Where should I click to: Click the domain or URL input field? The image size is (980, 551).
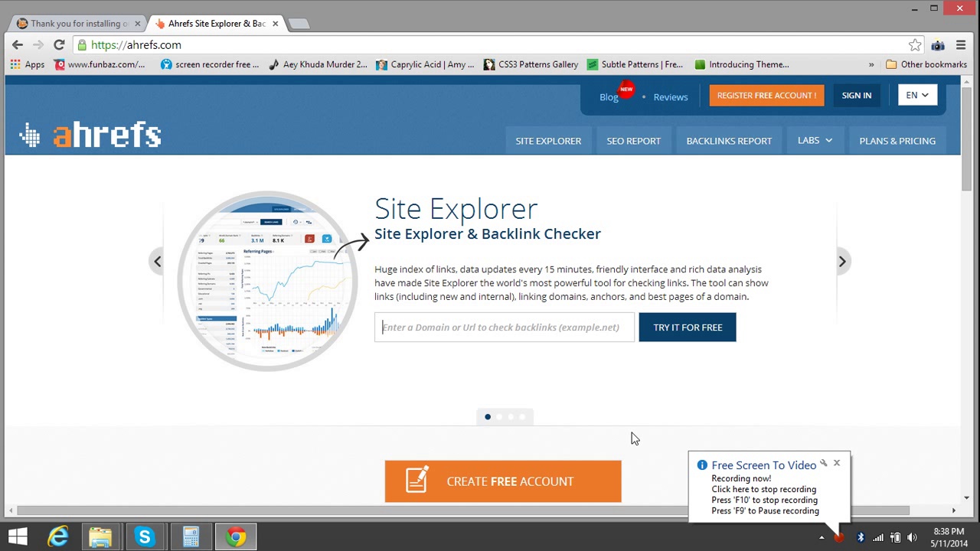point(505,328)
